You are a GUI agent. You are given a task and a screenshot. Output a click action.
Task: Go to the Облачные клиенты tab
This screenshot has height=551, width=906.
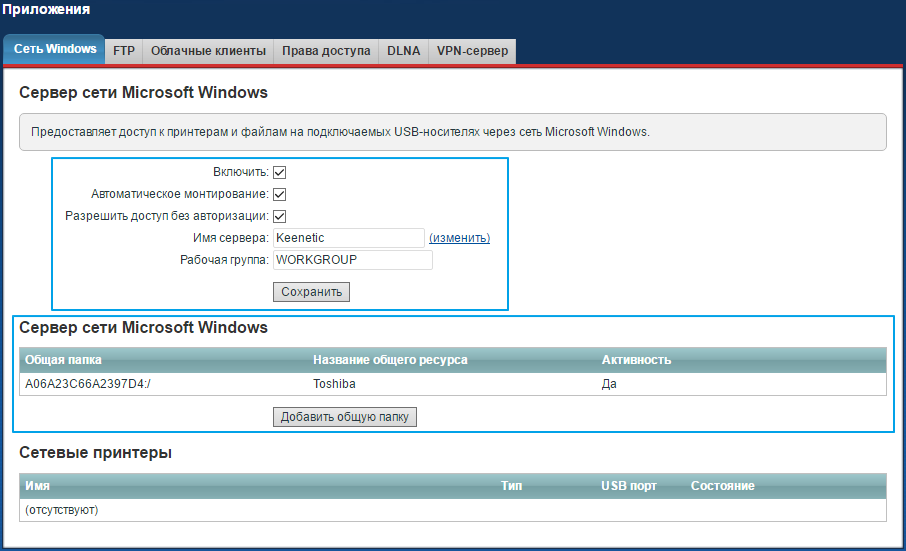coord(208,51)
